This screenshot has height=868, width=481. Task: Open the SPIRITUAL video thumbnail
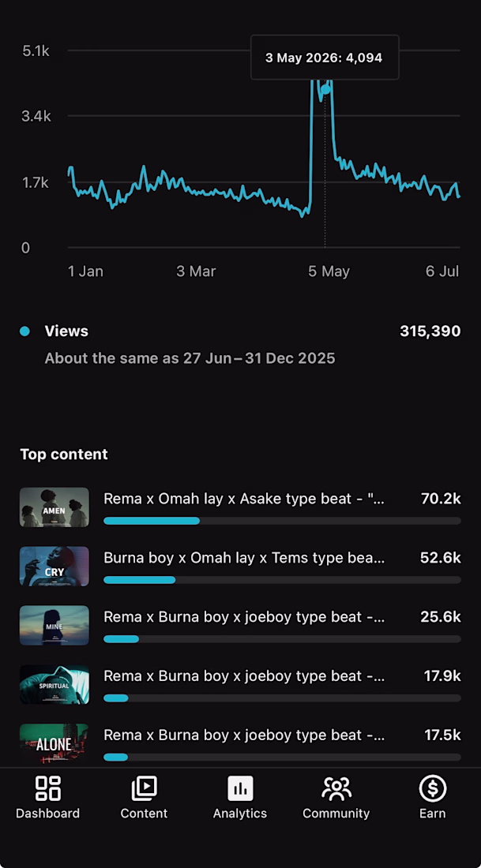pos(54,684)
